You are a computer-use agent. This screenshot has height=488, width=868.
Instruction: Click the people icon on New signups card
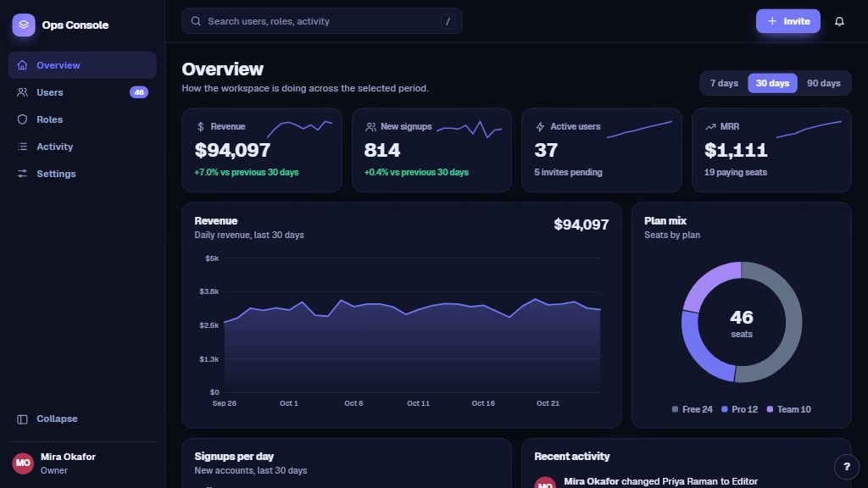370,127
